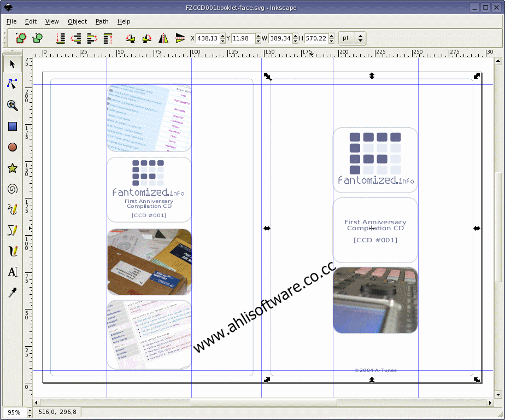Select the Calligraphy tool
Screen dimensions: 505x420
click(13, 251)
